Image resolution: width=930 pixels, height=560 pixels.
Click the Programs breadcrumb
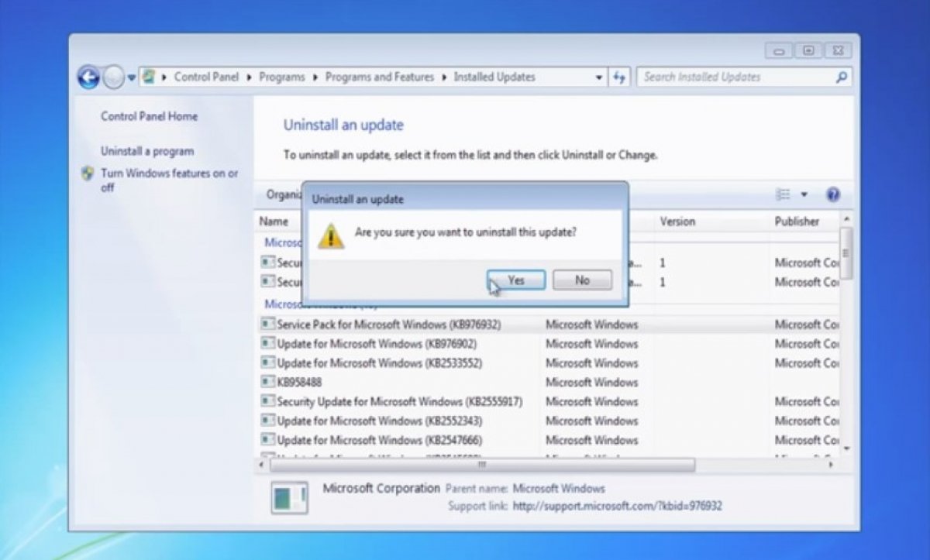[282, 77]
